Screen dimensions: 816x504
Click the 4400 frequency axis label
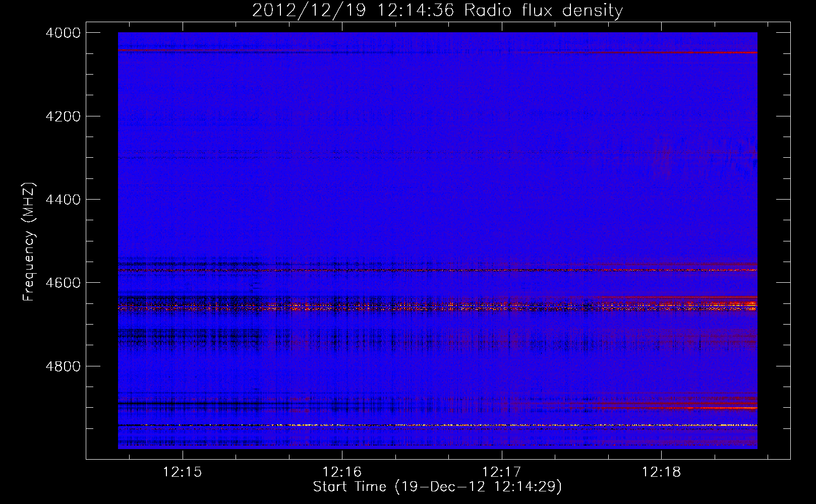pyautogui.click(x=63, y=200)
